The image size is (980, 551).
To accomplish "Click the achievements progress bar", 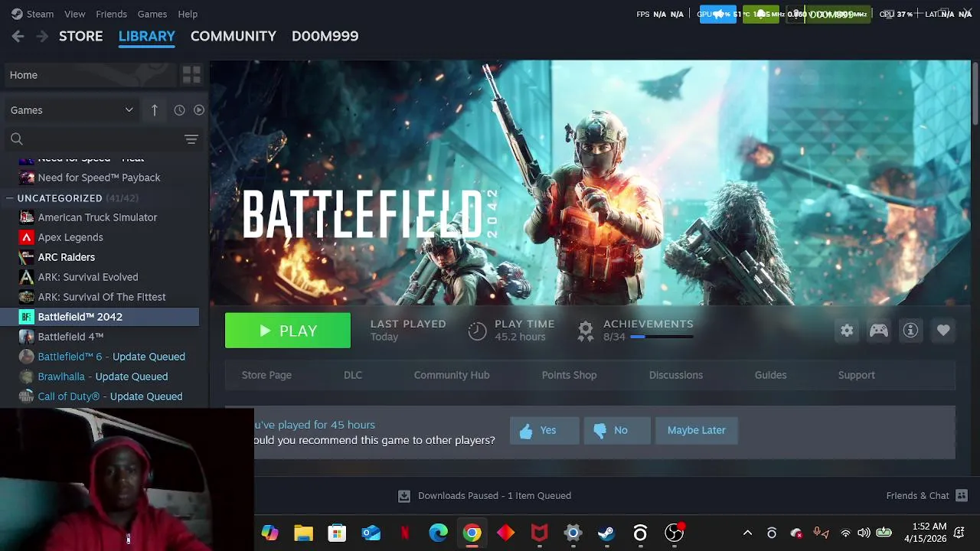I will coord(661,337).
